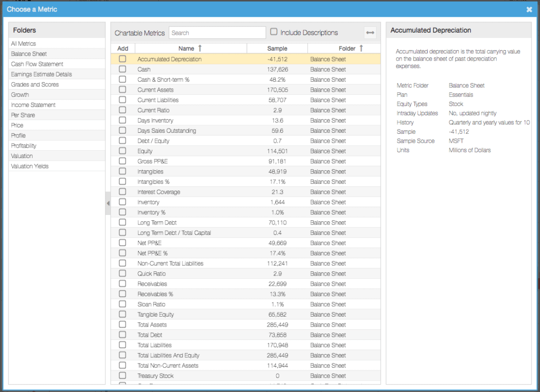Add the Current Assets metric checkbox
The height and width of the screenshot is (392, 540).
122,90
